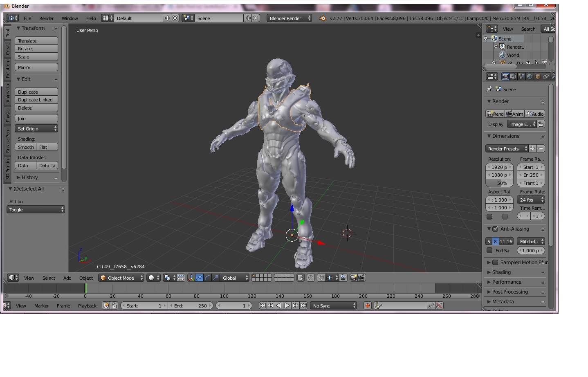Open the pivot point selector icon

click(x=169, y=278)
